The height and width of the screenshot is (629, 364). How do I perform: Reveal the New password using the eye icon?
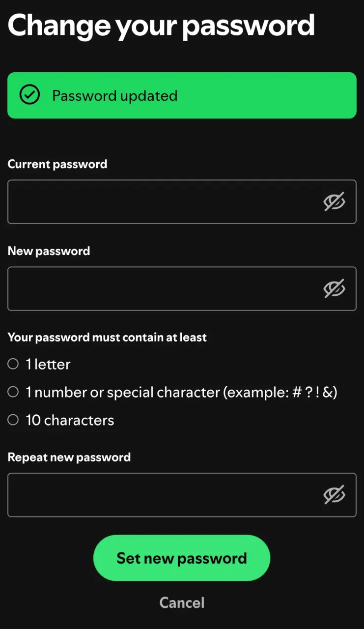334,288
